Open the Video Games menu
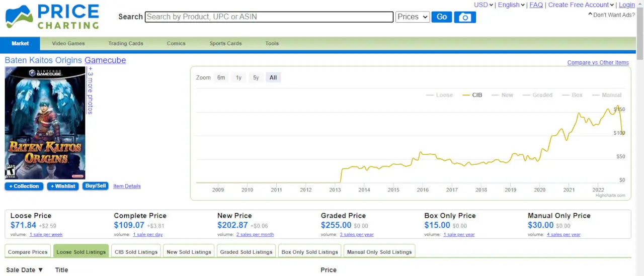The width and height of the screenshot is (644, 276). point(68,43)
